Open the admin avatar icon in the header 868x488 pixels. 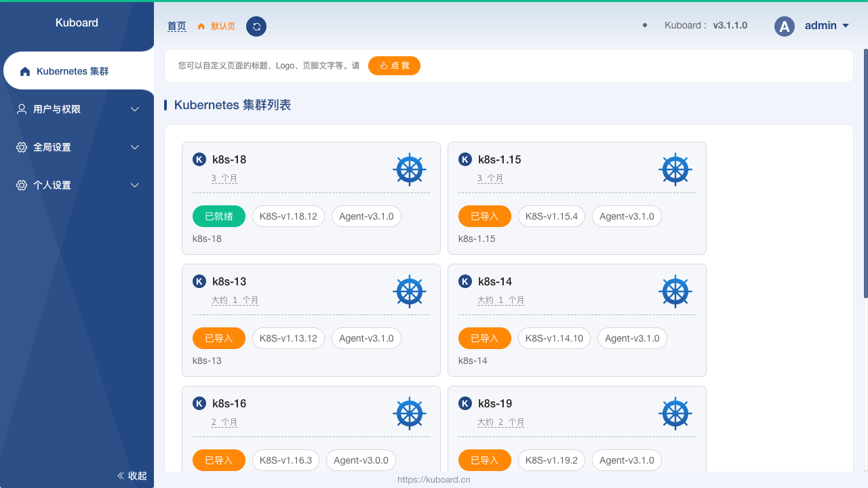click(x=784, y=26)
